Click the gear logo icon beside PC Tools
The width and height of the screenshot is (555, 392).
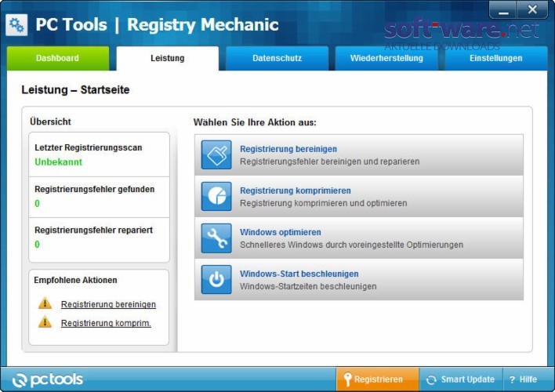coord(16,25)
